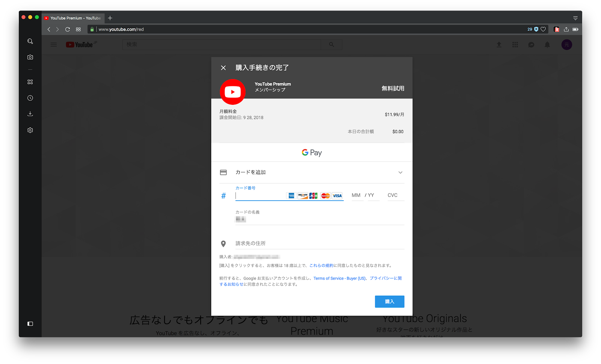Open YouTube notifications bell

coord(547,45)
